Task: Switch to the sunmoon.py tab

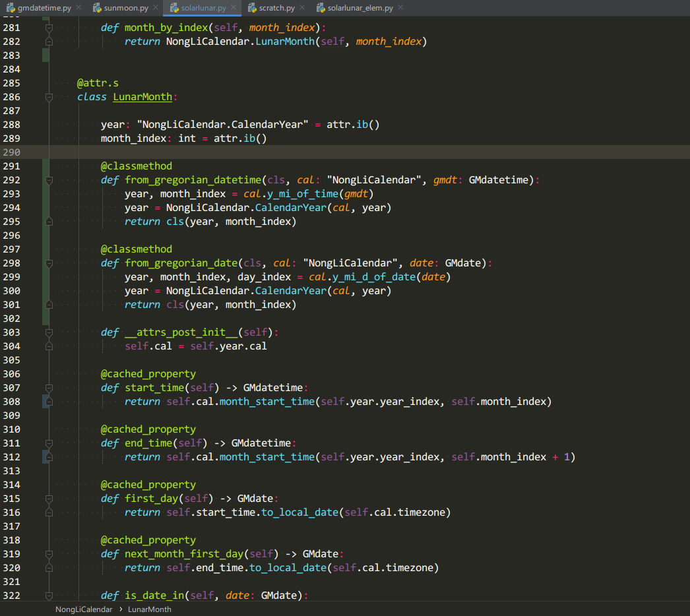Action: (125, 8)
